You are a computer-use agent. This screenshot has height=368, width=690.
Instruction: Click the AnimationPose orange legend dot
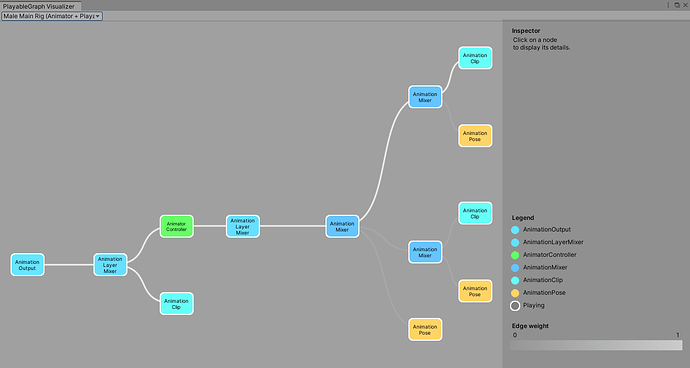(x=515, y=293)
